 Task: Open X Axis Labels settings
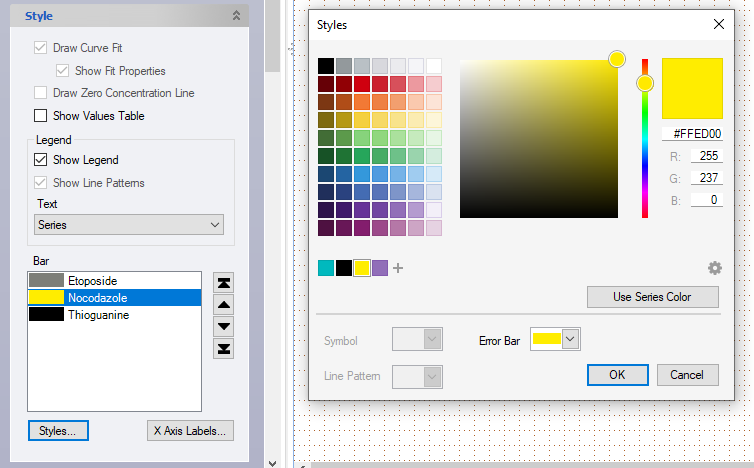pos(190,431)
